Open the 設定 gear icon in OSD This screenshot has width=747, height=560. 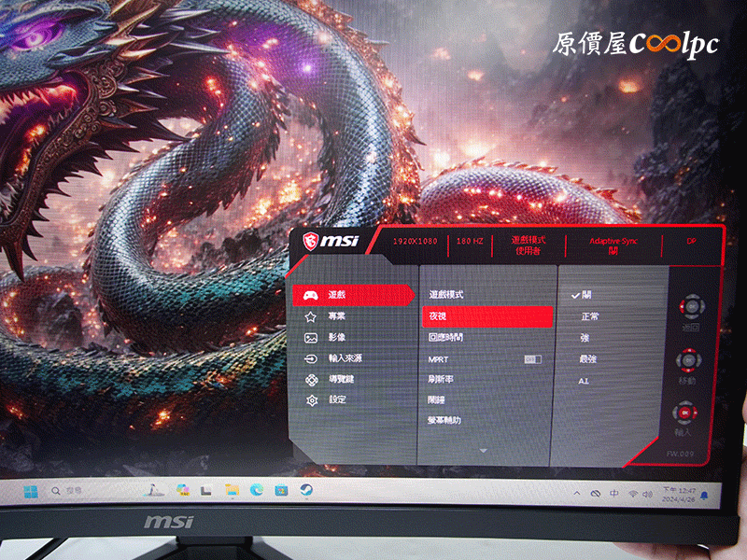(x=312, y=400)
